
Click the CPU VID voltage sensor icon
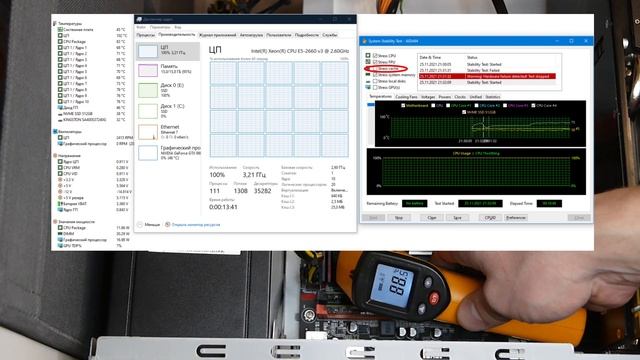pos(60,174)
